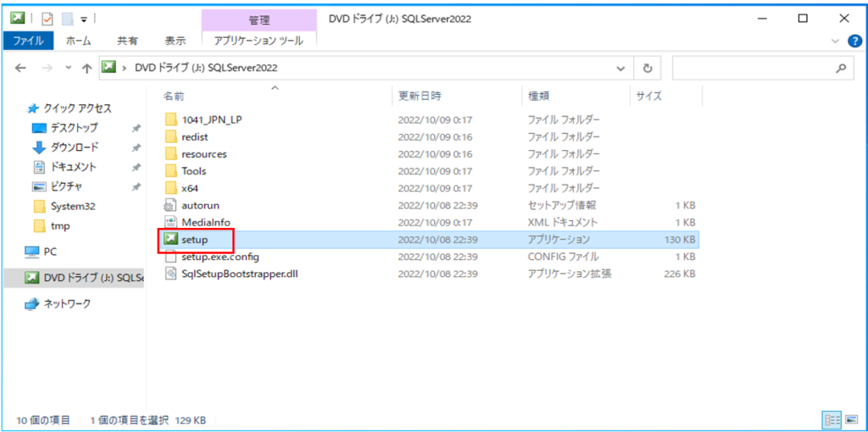The height and width of the screenshot is (432, 868).
Task: Sort by the 更新日時 column header
Action: pos(420,96)
